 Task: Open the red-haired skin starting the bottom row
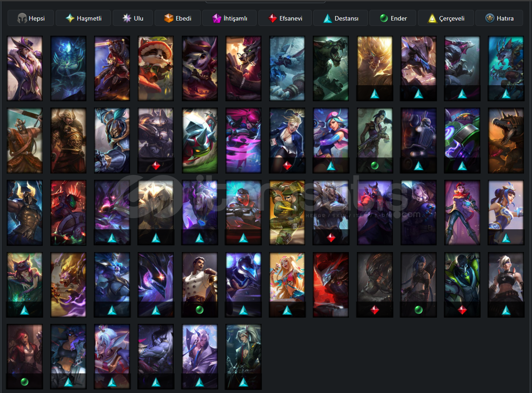point(25,357)
